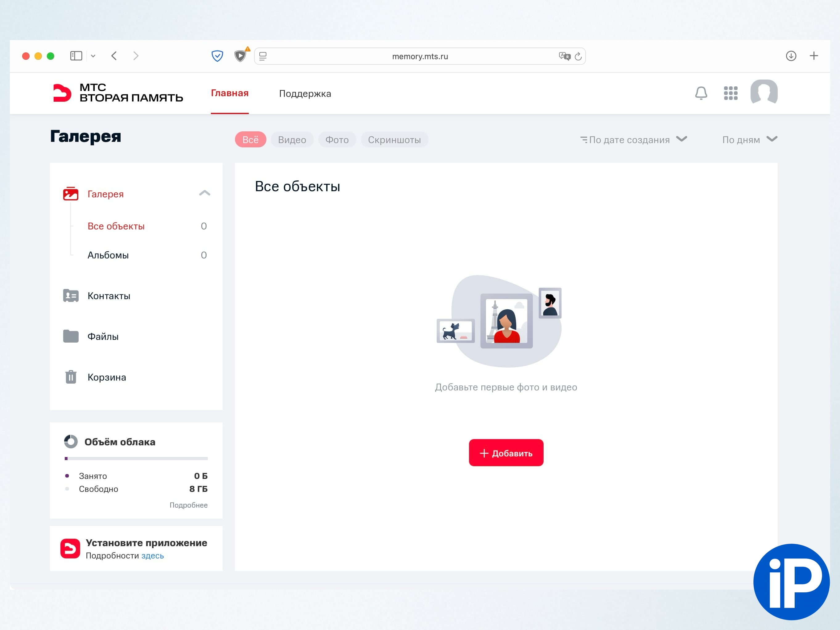Click the cloud storage usage bar

136,459
